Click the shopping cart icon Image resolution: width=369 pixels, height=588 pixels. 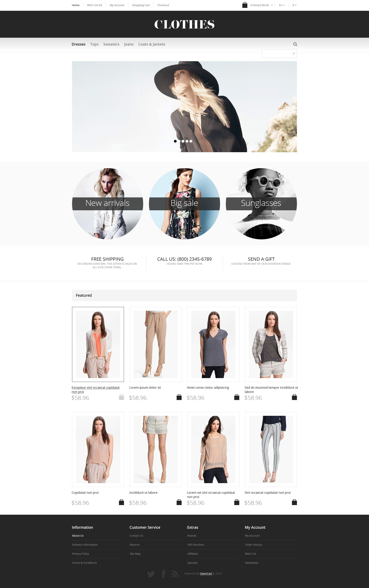click(x=244, y=5)
